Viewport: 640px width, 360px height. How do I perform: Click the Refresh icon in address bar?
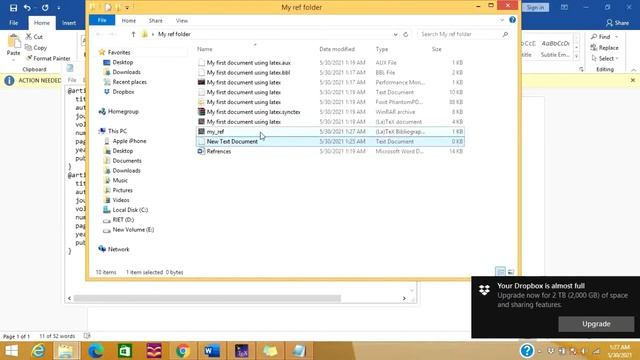405,34
